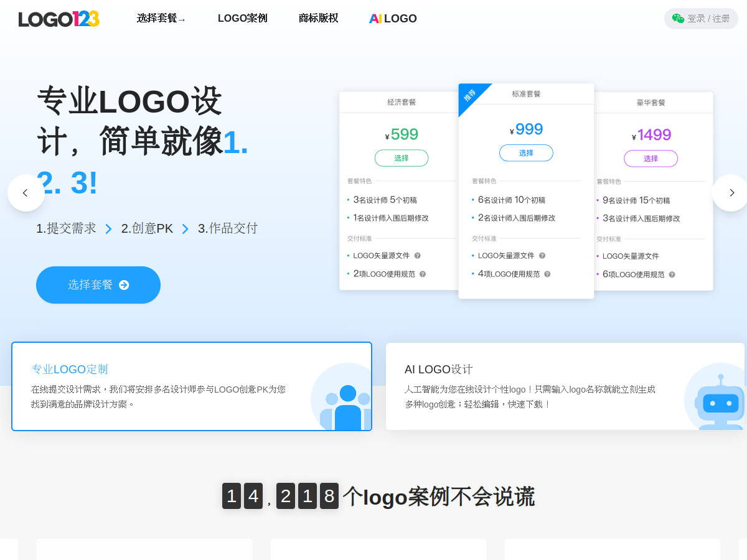Screen dimensions: 747x560
Task: Click the 2.创意PK step text
Action: click(147, 228)
